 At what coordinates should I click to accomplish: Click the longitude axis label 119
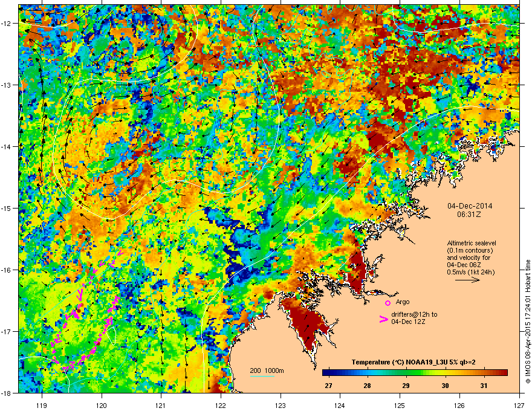[x=42, y=405]
